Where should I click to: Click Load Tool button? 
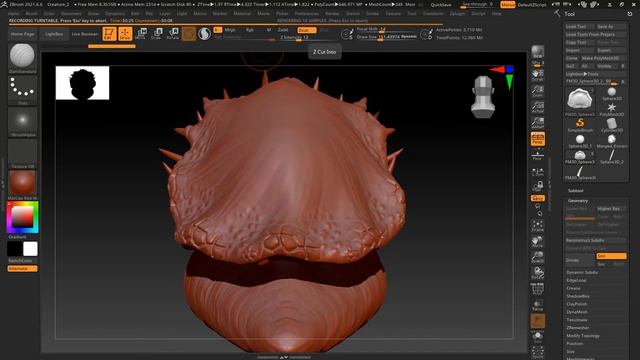pos(580,27)
